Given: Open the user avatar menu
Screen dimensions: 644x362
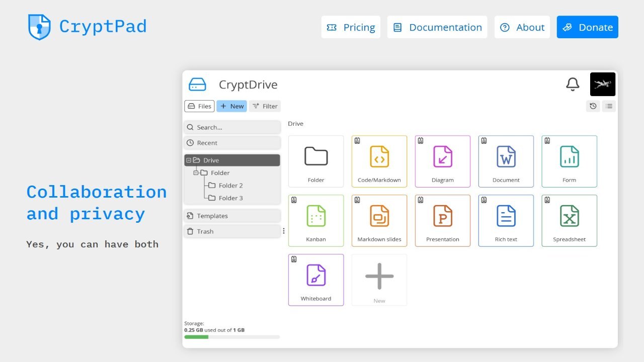Looking at the screenshot, I should pos(603,84).
